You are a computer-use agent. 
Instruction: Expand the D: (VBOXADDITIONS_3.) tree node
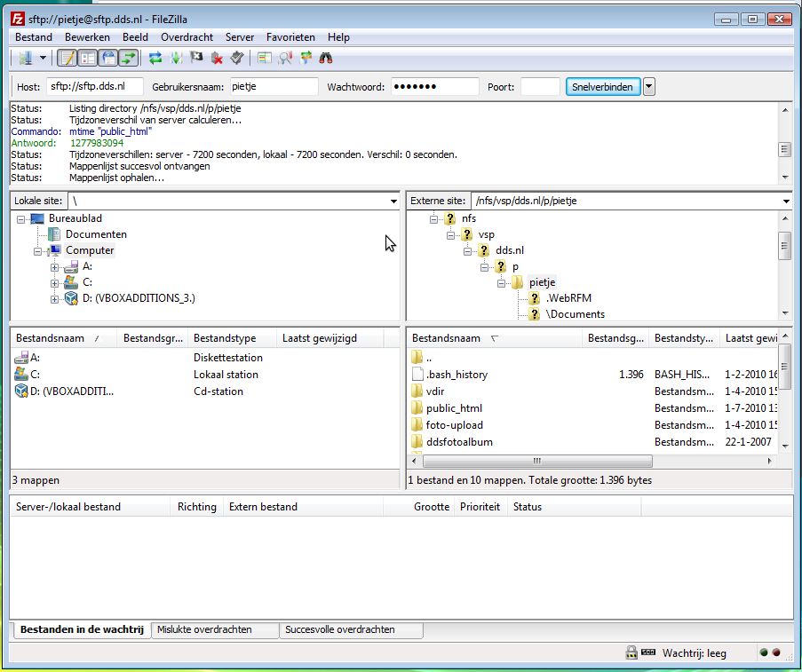54,299
